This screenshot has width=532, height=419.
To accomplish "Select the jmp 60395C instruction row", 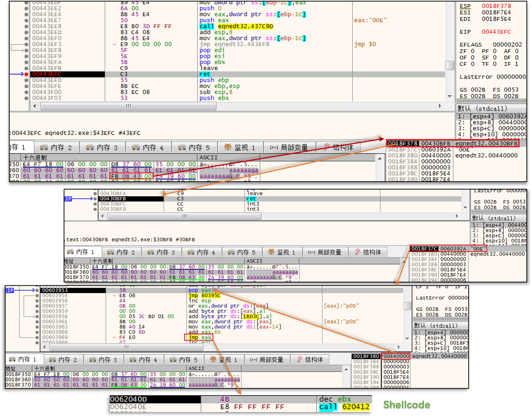I will (x=222, y=295).
